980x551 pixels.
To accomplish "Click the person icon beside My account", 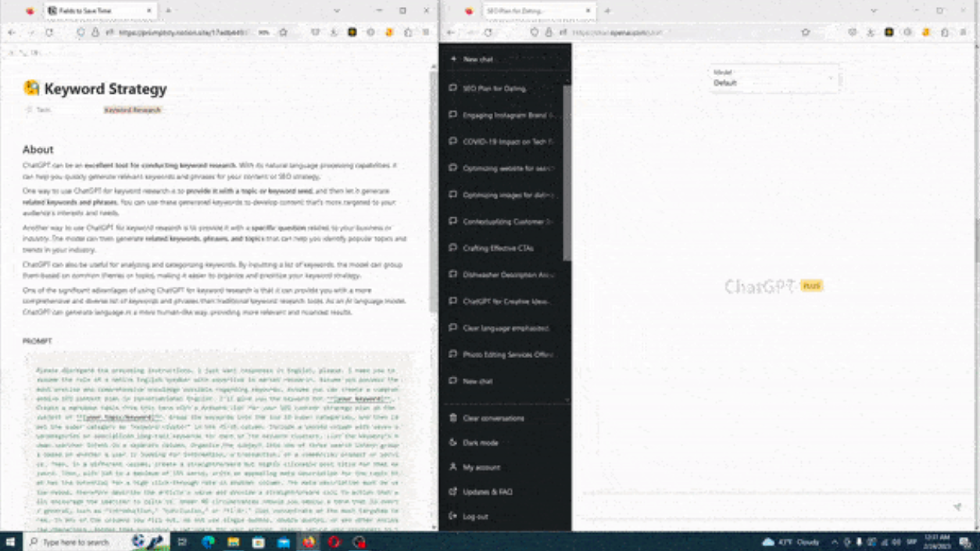I will pos(452,467).
